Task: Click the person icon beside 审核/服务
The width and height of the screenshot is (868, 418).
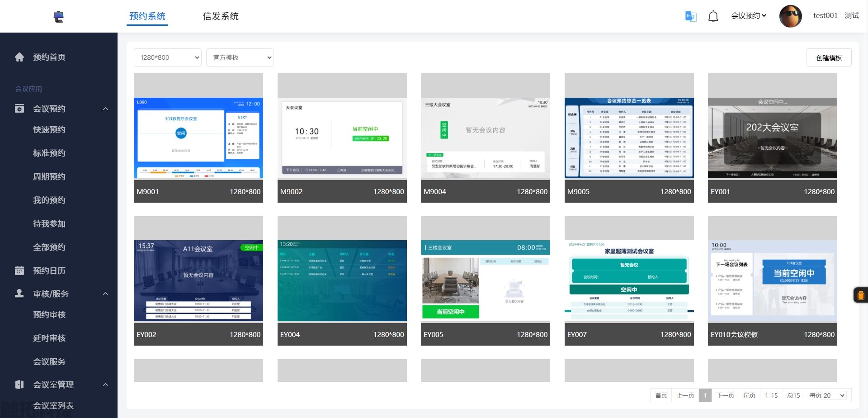Action: (19, 293)
